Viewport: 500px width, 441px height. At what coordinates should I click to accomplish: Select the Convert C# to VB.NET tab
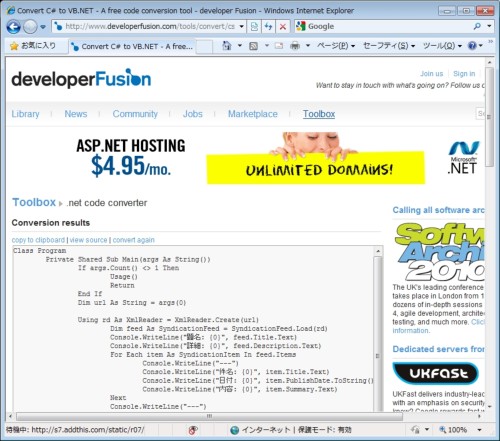[132, 46]
